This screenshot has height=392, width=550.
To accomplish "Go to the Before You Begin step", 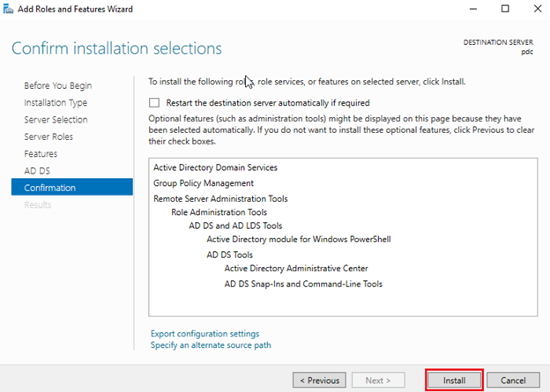I will [58, 85].
